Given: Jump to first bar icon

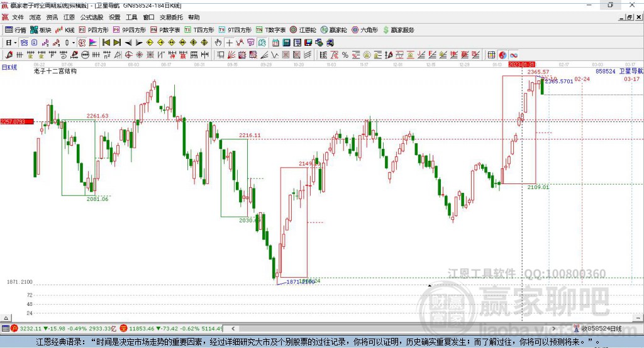Looking at the screenshot, I should [x=106, y=43].
